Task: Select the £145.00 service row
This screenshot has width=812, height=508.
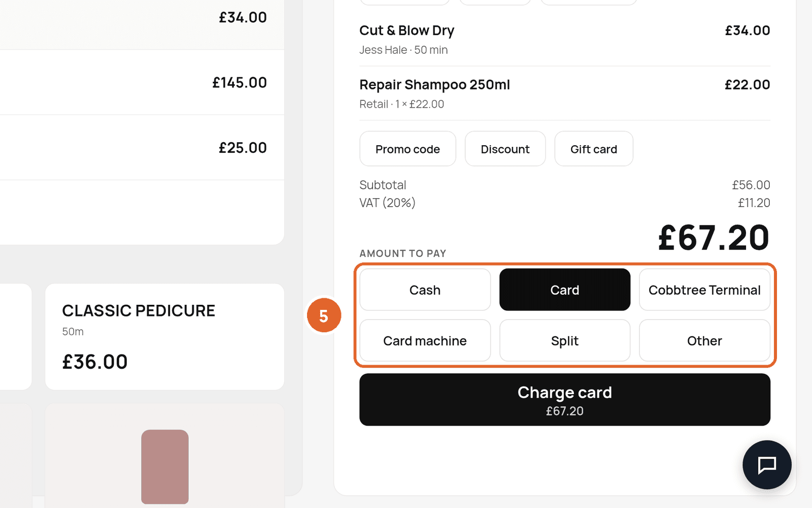Action: click(142, 82)
